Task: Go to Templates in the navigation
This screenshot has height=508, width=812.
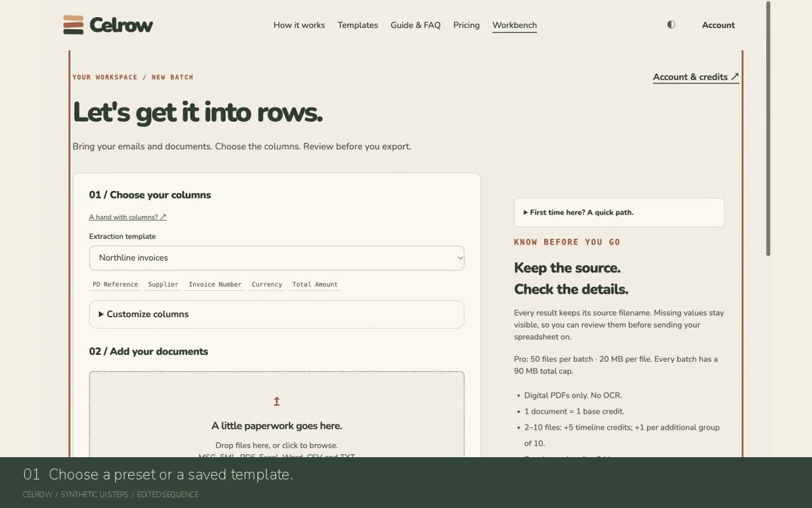Action: 358,25
